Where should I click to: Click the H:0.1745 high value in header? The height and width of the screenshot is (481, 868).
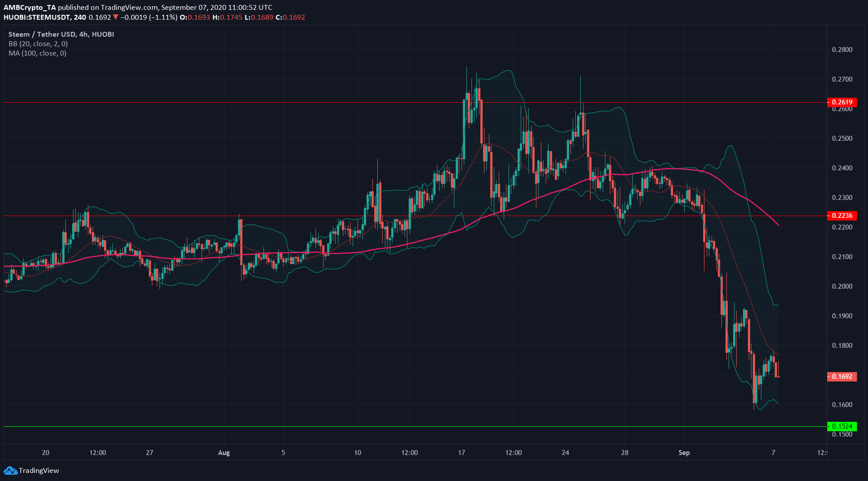227,17
